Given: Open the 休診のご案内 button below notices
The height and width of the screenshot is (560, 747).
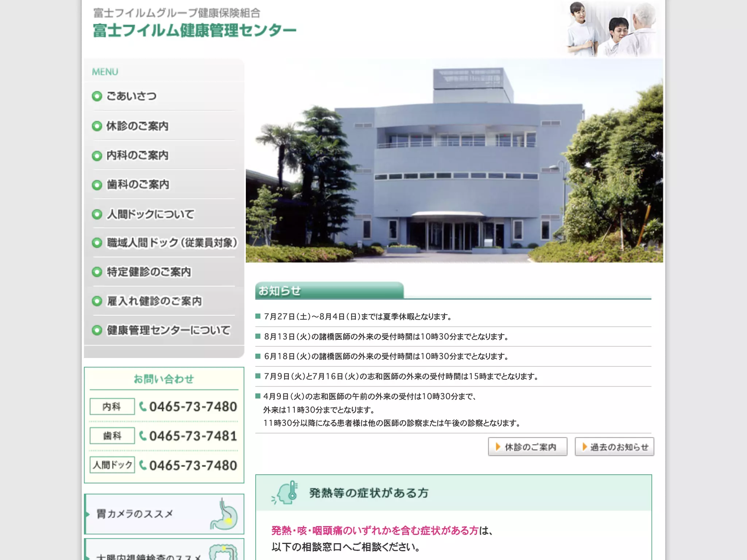Looking at the screenshot, I should [527, 447].
